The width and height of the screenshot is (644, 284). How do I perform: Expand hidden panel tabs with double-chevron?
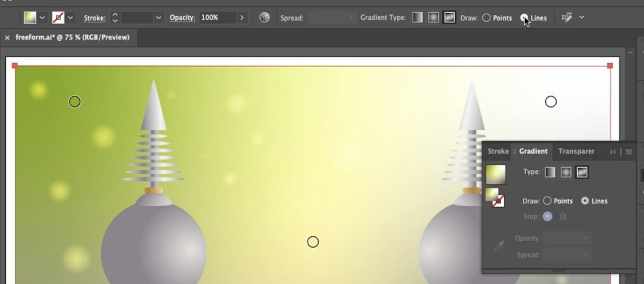613,152
